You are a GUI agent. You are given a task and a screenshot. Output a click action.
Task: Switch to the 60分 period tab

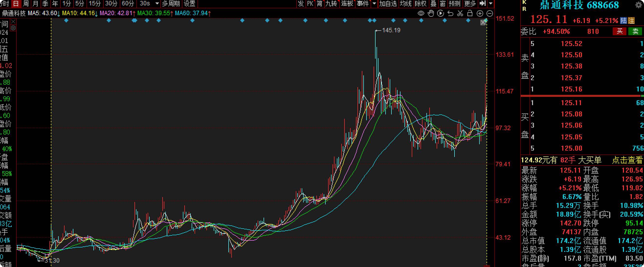128,3
